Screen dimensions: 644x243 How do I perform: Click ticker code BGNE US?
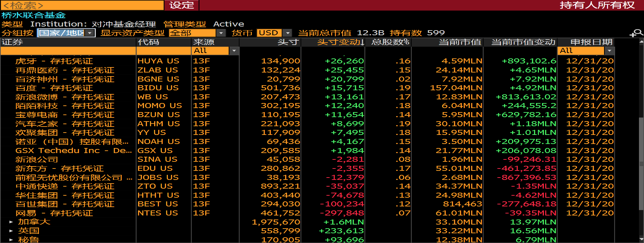click(158, 79)
